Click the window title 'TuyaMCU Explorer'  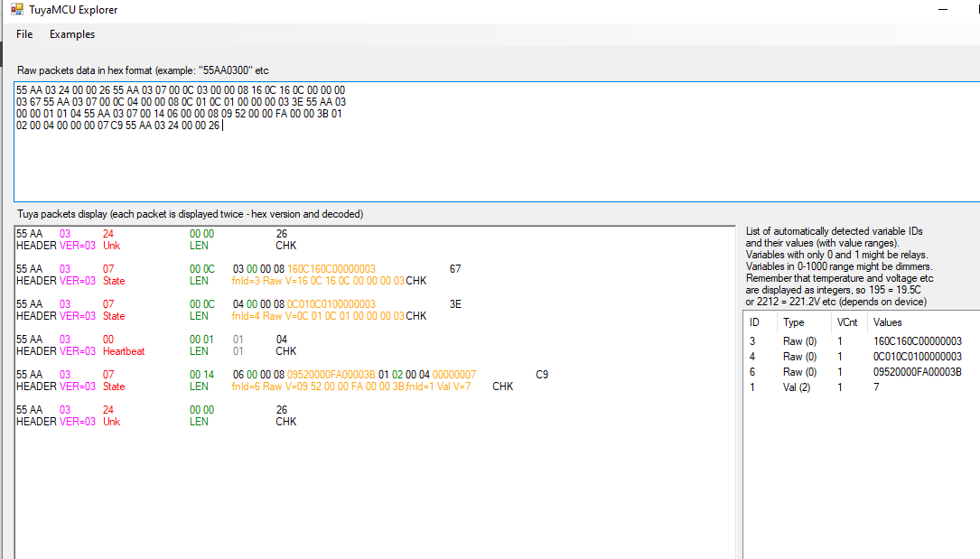coord(73,9)
